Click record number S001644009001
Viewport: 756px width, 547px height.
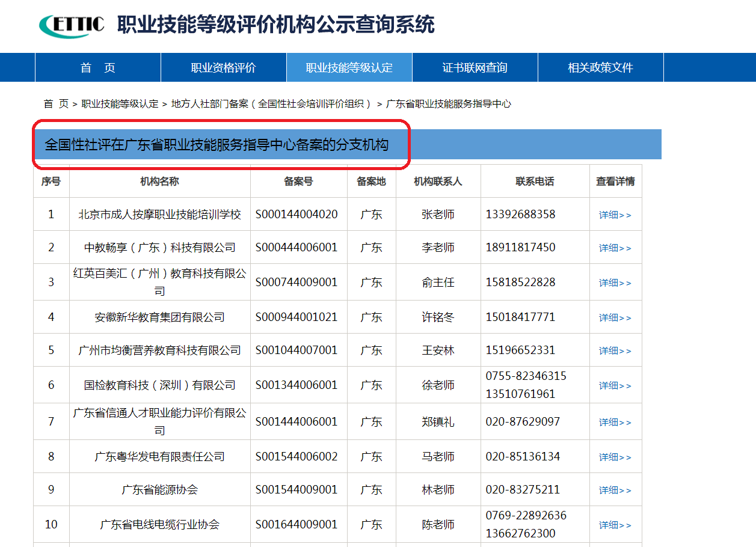(297, 525)
